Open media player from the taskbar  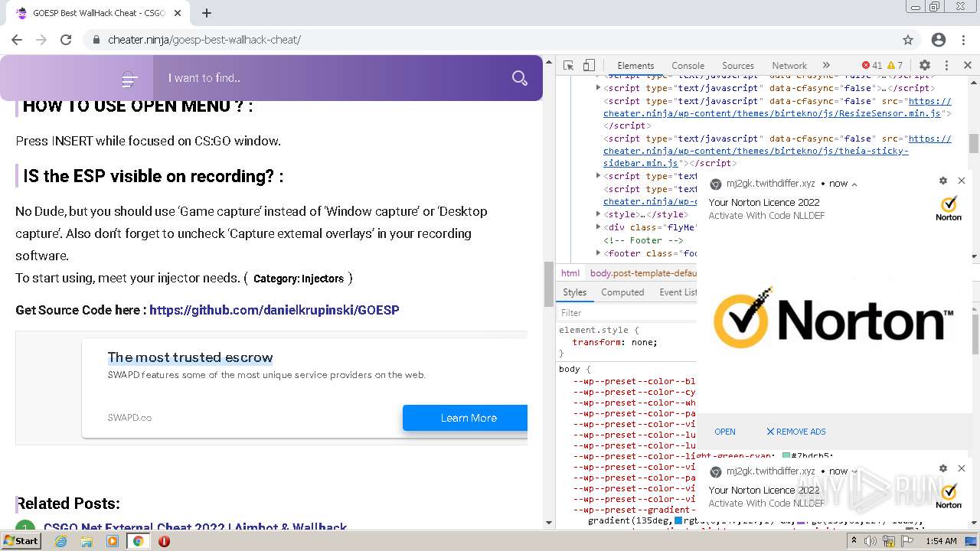113,541
